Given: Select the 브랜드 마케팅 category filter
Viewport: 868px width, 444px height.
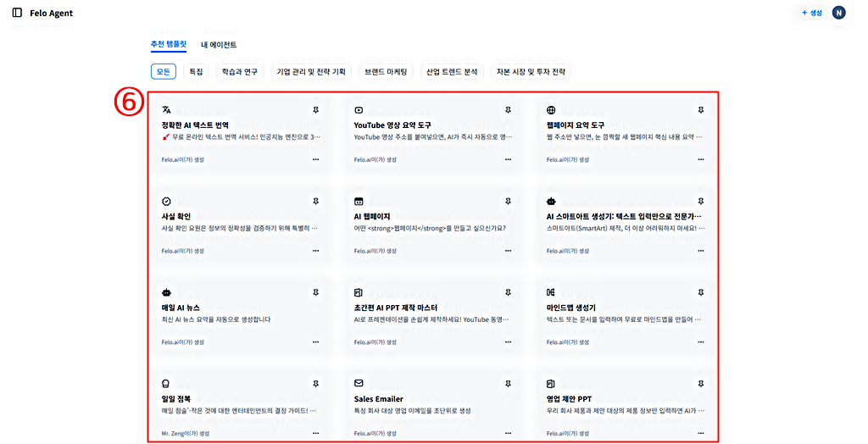Looking at the screenshot, I should [386, 71].
